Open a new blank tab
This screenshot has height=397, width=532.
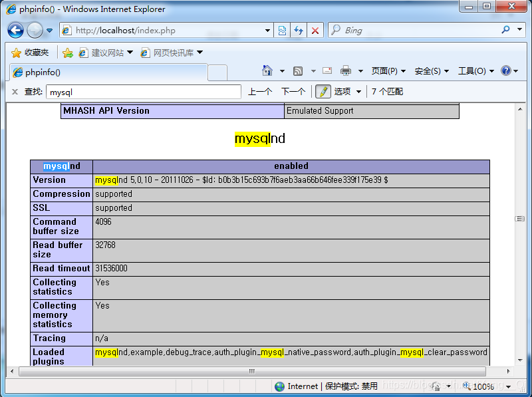[217, 72]
